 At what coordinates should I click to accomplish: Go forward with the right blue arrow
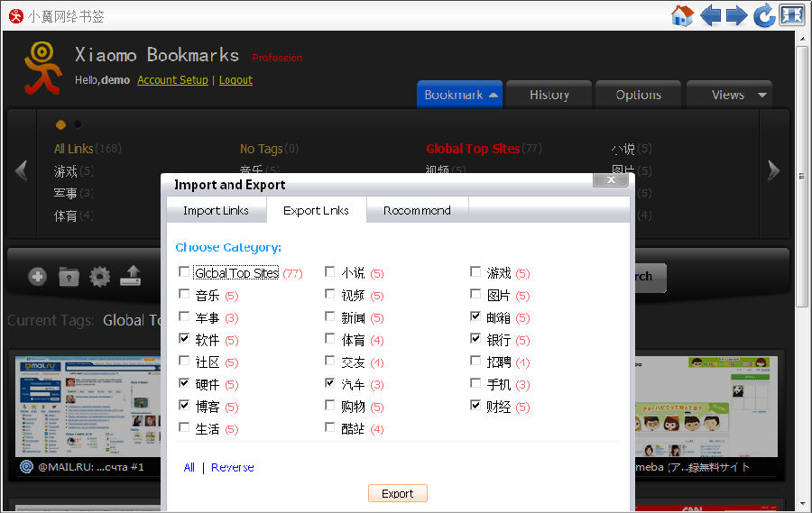coord(737,15)
